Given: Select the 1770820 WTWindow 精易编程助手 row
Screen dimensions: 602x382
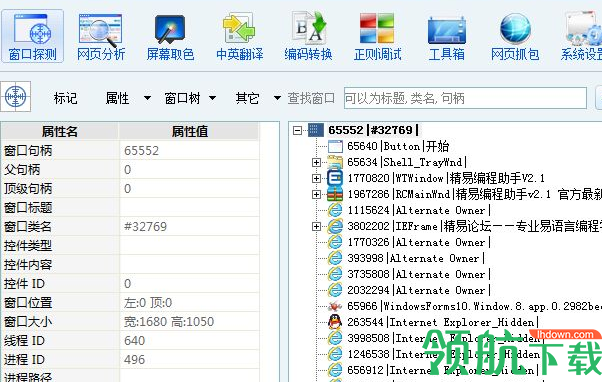Looking at the screenshot, I should pos(446,179).
